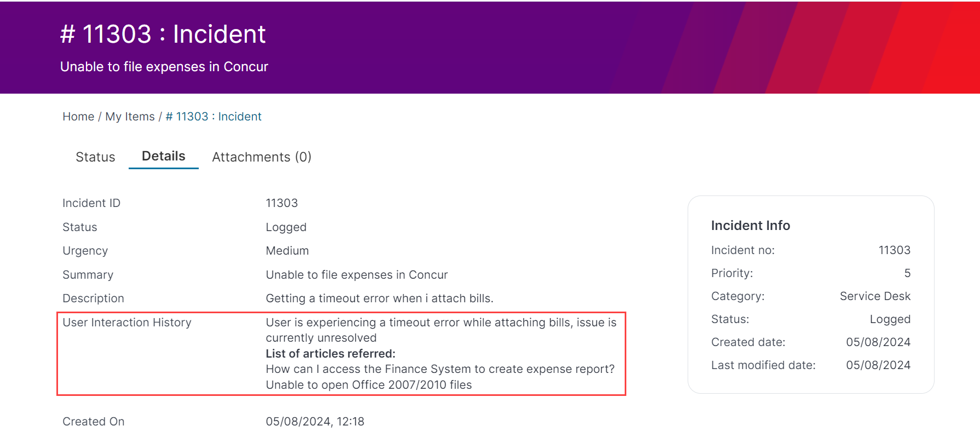Select the Details tab
This screenshot has height=443, width=980.
coord(163,156)
